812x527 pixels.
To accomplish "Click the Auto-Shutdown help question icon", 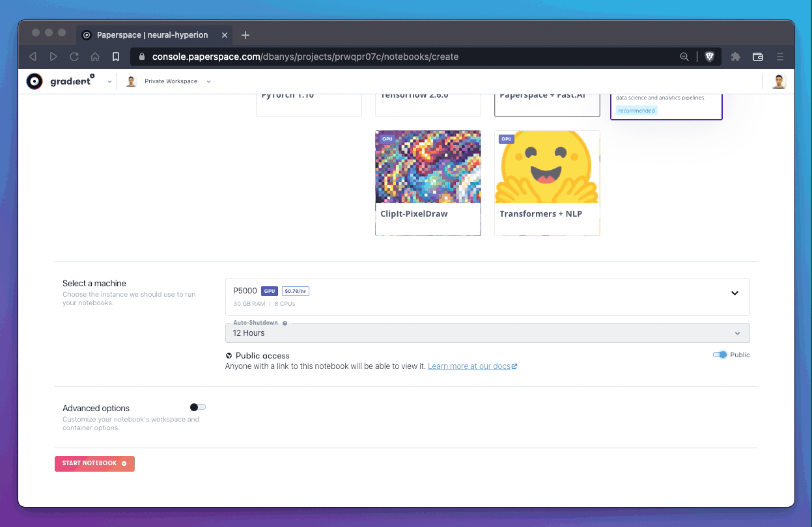I will tap(285, 323).
